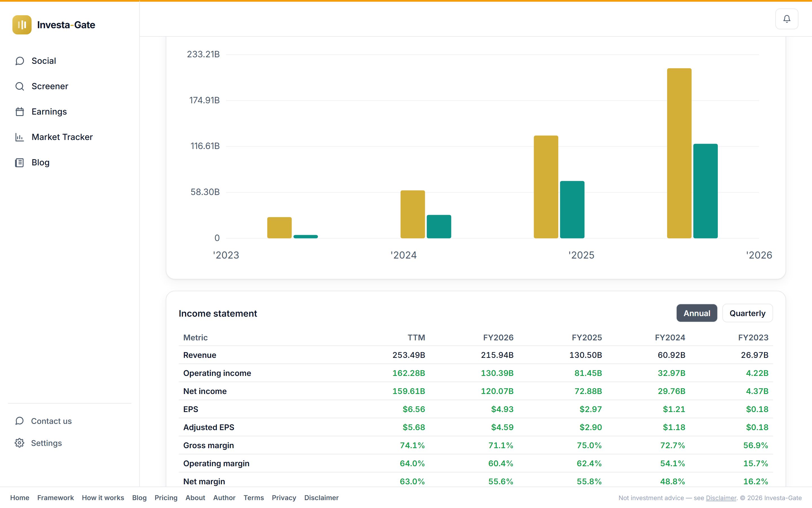
Task: Click the FY2023 column header
Action: coord(753,337)
